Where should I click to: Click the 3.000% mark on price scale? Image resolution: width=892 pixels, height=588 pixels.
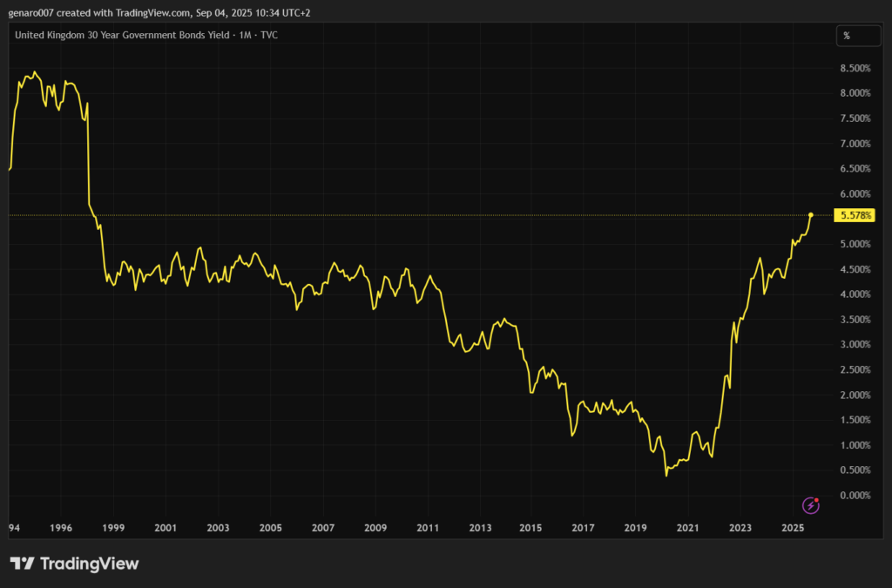(855, 345)
